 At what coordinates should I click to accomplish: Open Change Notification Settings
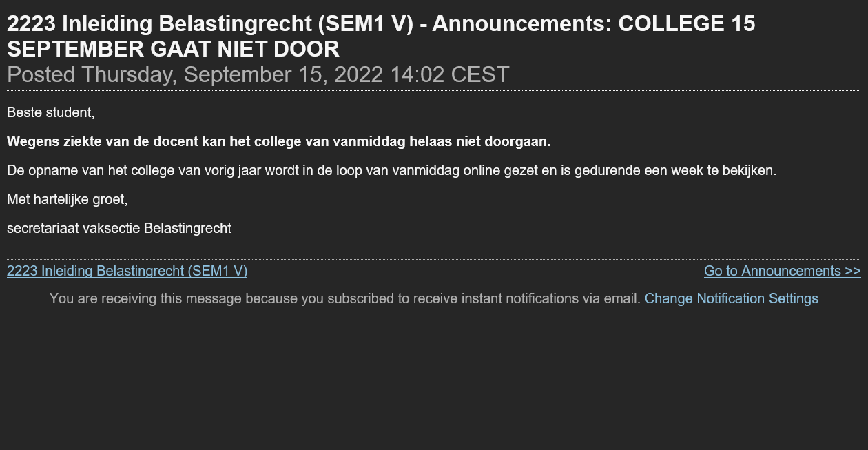tap(731, 298)
